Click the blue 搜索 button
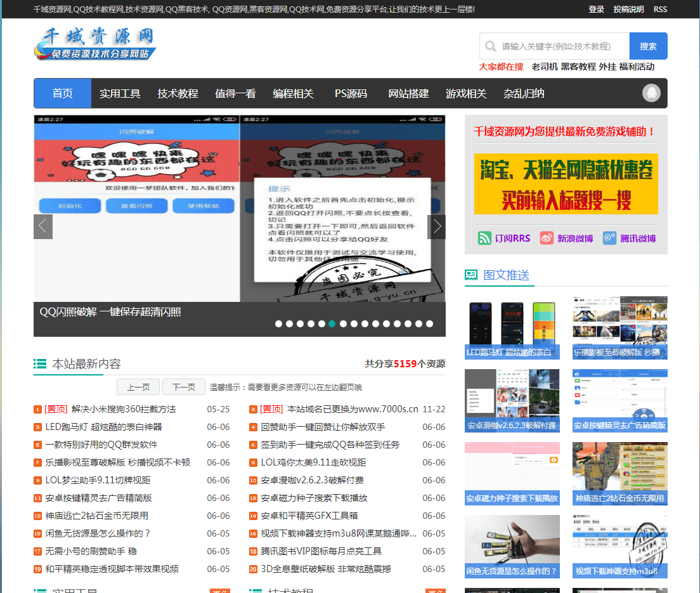This screenshot has height=593, width=700. [648, 46]
